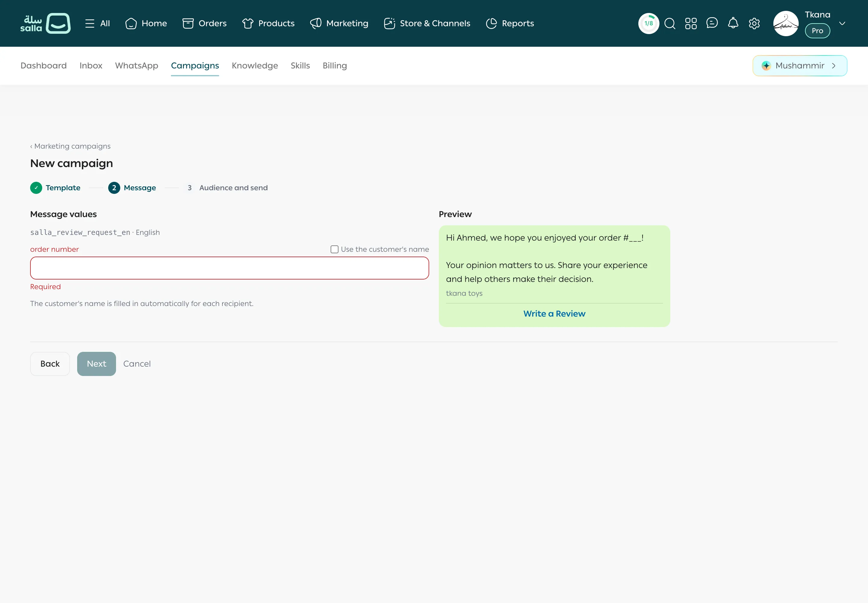Click the 1/8 setup progress circle

pyautogui.click(x=649, y=24)
